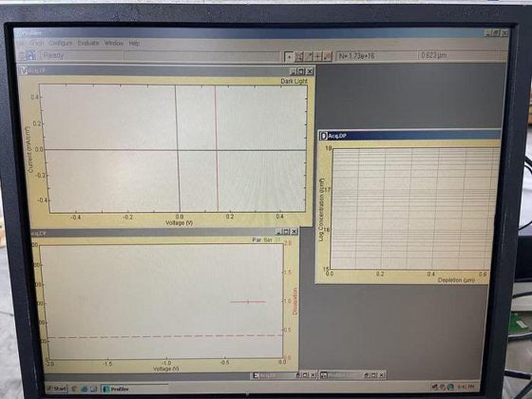Click the green system tray icon beside the clock
This screenshot has width=532, height=399.
point(450,387)
